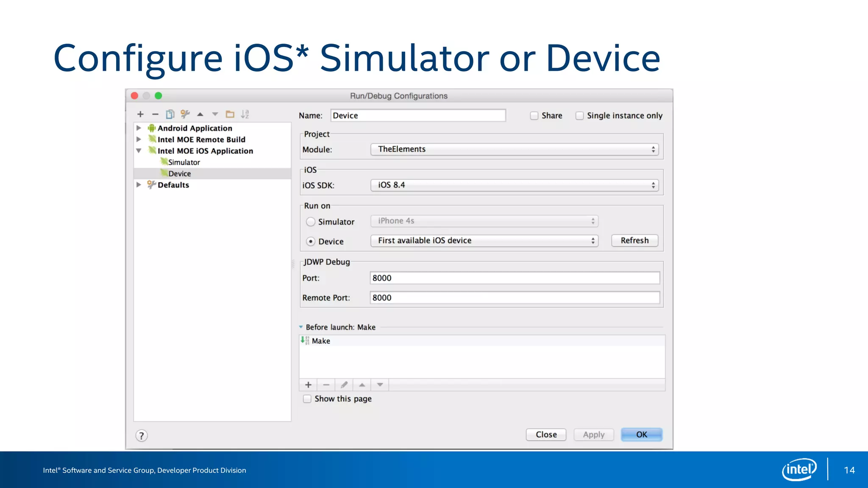Click the Make task icon
868x488 pixels.
(305, 341)
